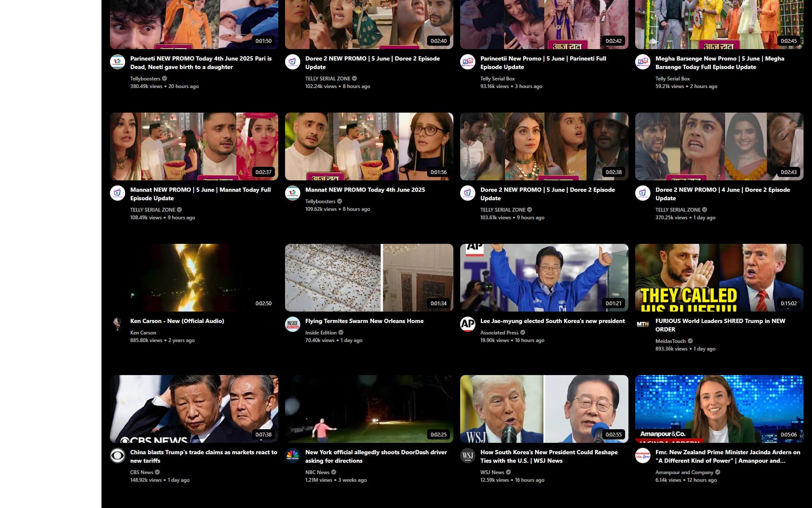Open Amanpour and Company channel name link
The width and height of the screenshot is (812, 508).
point(684,472)
